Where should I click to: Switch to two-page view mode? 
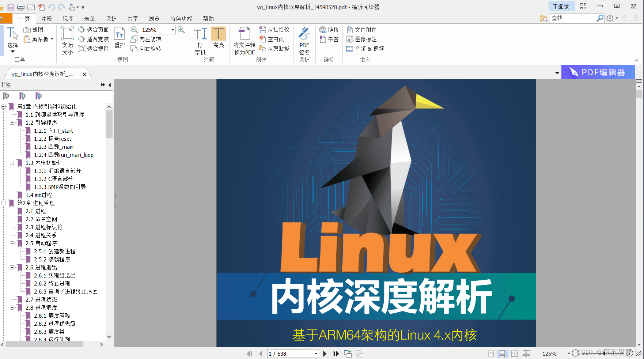coord(514,354)
